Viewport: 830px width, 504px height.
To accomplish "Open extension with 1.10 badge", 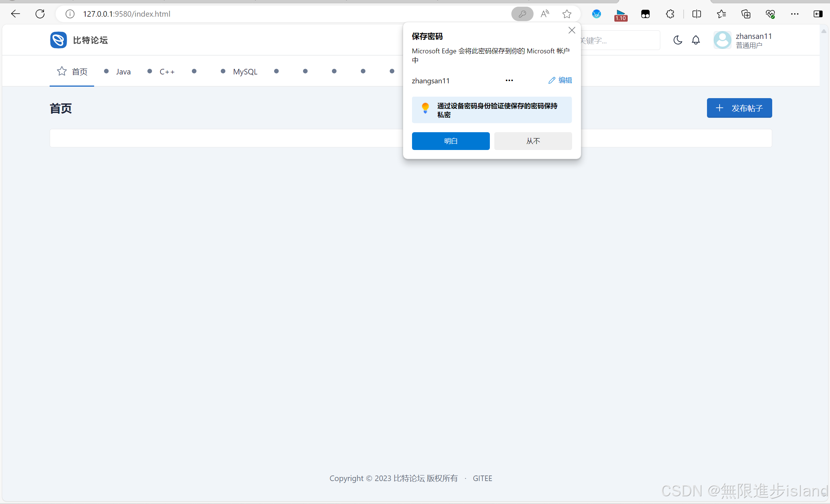I will [621, 15].
